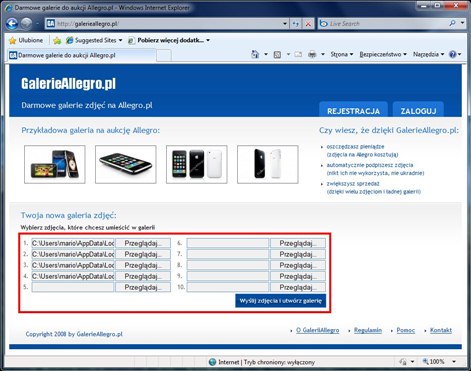Open the Regulamin link
471x371 pixels.
(x=368, y=330)
